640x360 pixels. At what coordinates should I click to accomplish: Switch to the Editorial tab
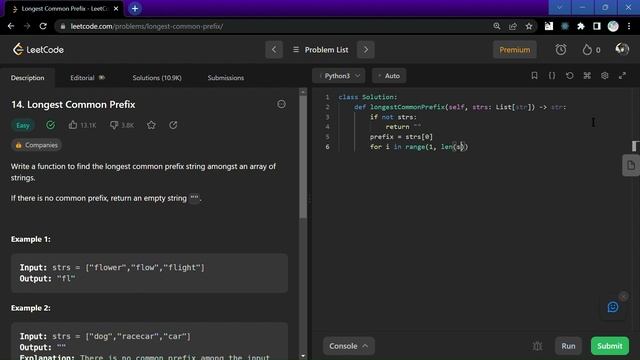pos(87,78)
